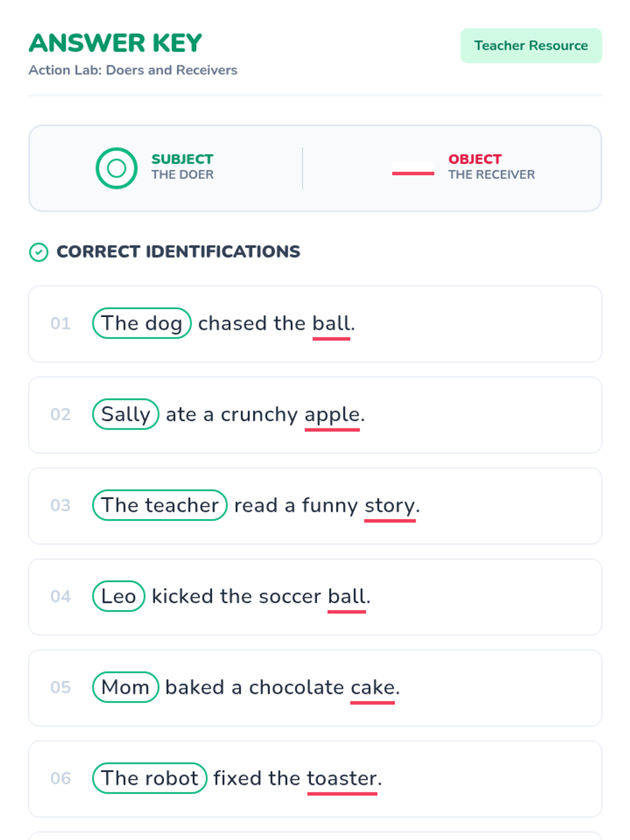This screenshot has height=840, width=630.
Task: Select the circled subject 'The dog'
Action: pos(142,323)
